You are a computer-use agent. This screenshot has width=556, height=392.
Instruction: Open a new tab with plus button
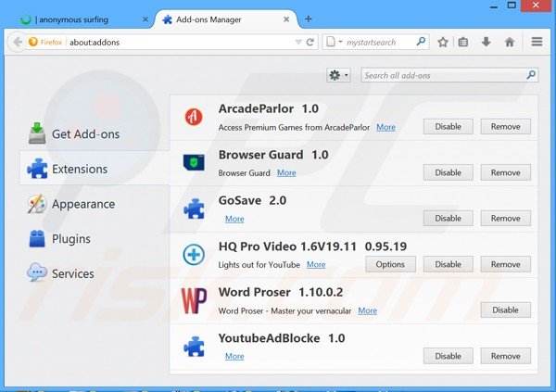pos(309,19)
